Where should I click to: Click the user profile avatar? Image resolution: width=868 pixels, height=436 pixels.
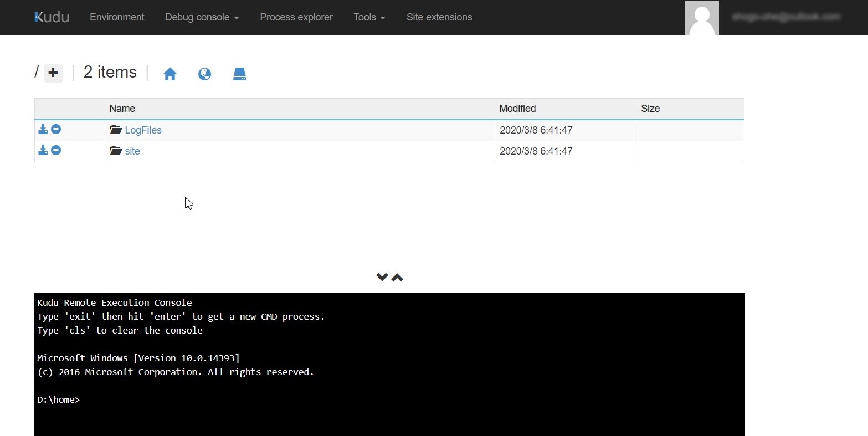pyautogui.click(x=701, y=17)
